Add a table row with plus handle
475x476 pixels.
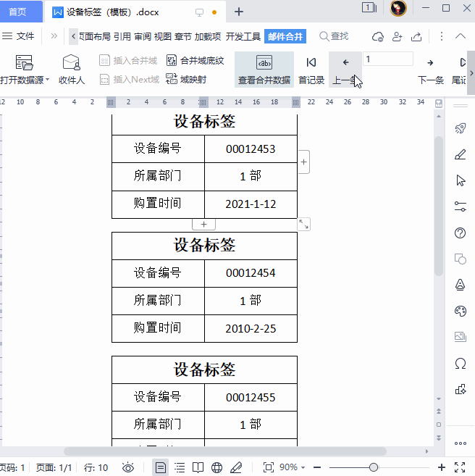pyautogui.click(x=204, y=225)
